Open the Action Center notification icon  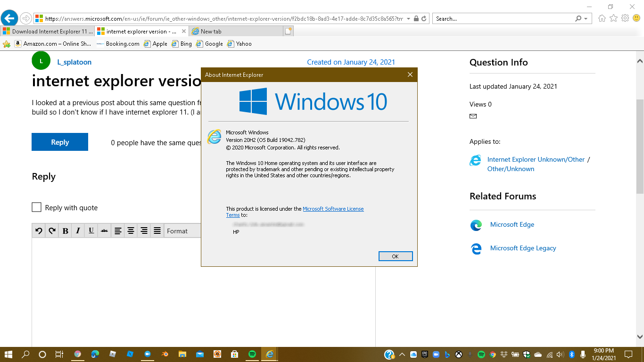point(628,354)
